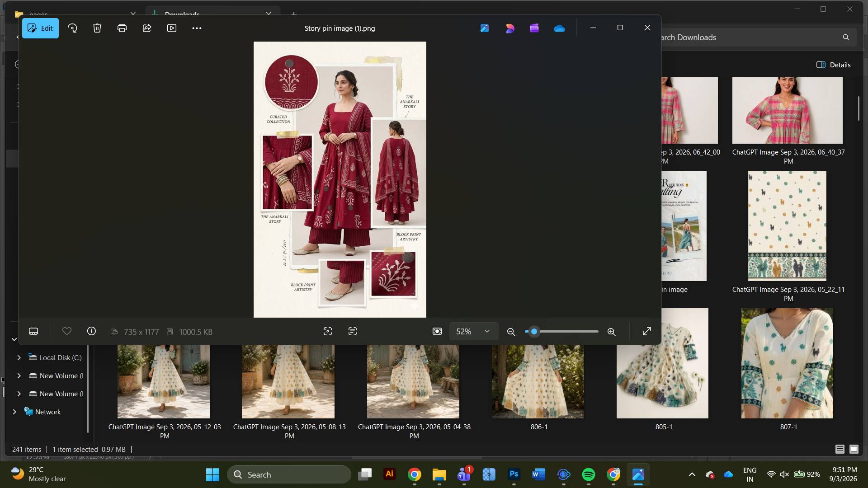Screen dimensions: 868x488
Task: Open the 52% zoom level dropdown
Action: pos(473,331)
